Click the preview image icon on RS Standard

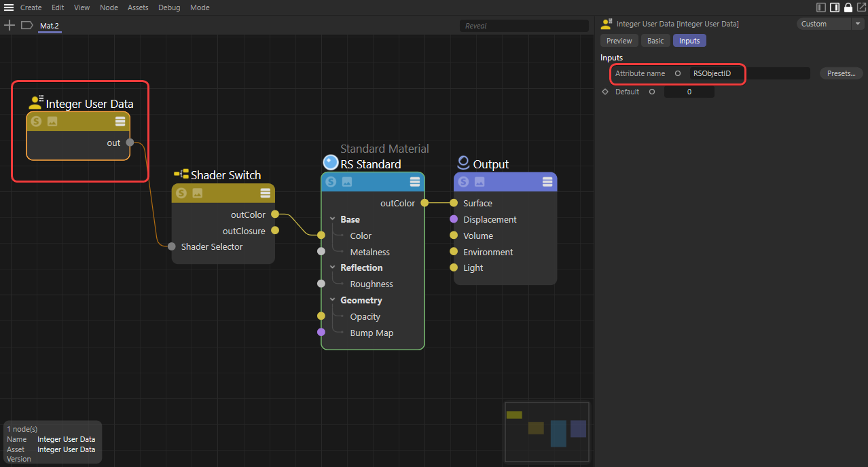coord(347,182)
